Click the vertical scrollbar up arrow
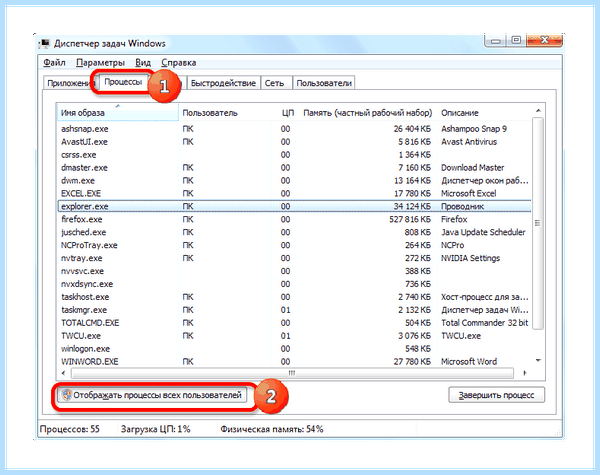Viewport: 600px width, 475px height. tap(538, 111)
